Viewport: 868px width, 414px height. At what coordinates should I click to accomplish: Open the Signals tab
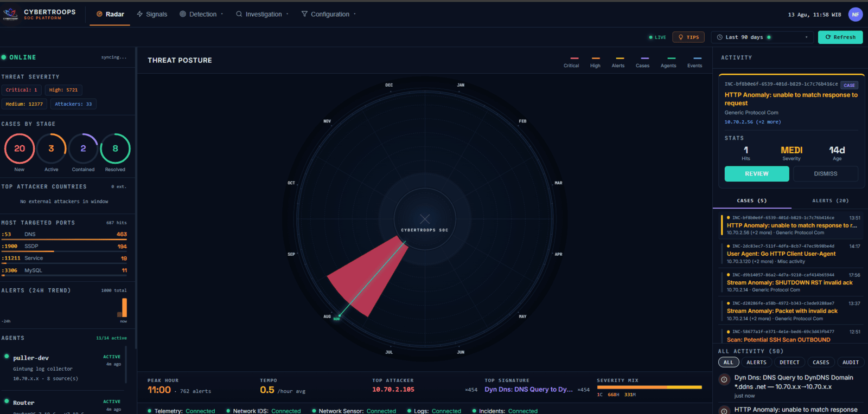tap(152, 14)
